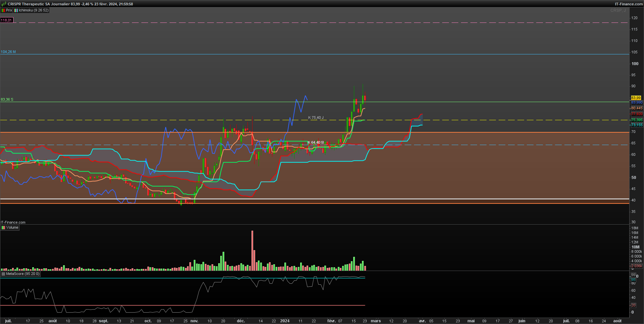
Task: Click the orange 80,445 price axis tag
Action: (637, 108)
